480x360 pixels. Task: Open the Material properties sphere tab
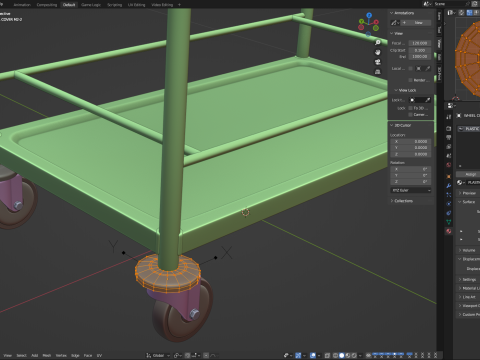pos(449,231)
